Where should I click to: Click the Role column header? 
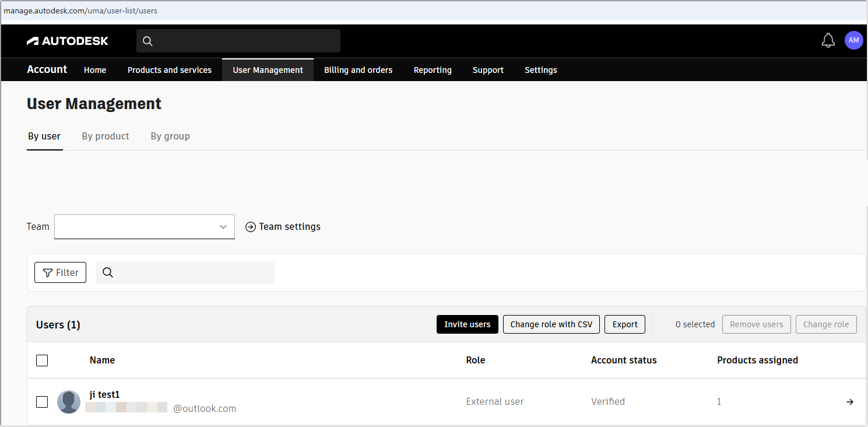pos(476,360)
